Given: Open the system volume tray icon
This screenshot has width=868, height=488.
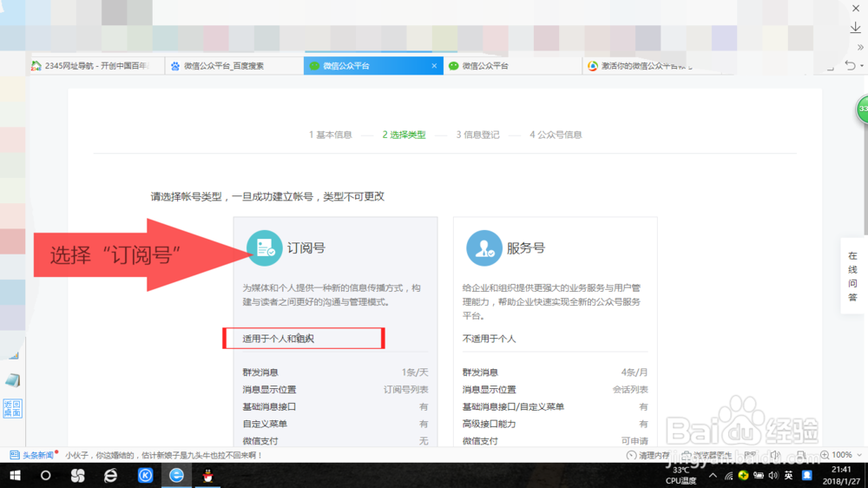Looking at the screenshot, I should tap(773, 475).
